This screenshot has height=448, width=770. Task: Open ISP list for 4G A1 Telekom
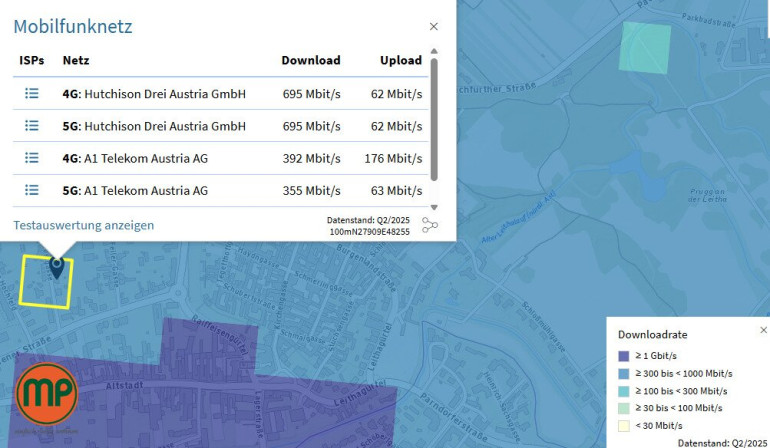(x=31, y=158)
